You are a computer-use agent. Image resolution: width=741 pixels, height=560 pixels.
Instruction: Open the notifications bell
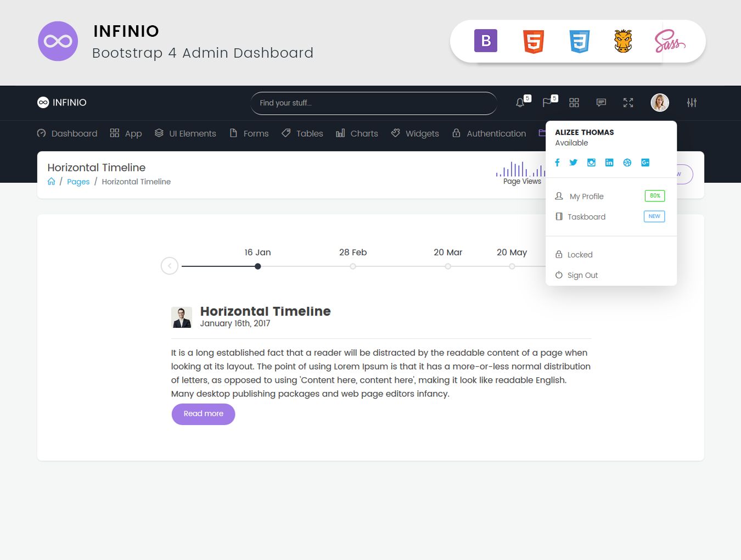(x=520, y=103)
